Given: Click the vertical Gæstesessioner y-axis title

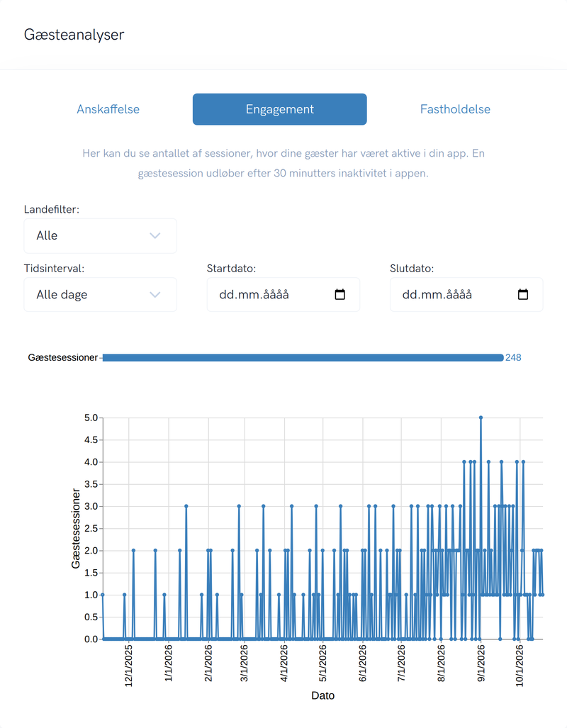Looking at the screenshot, I should click(x=76, y=528).
